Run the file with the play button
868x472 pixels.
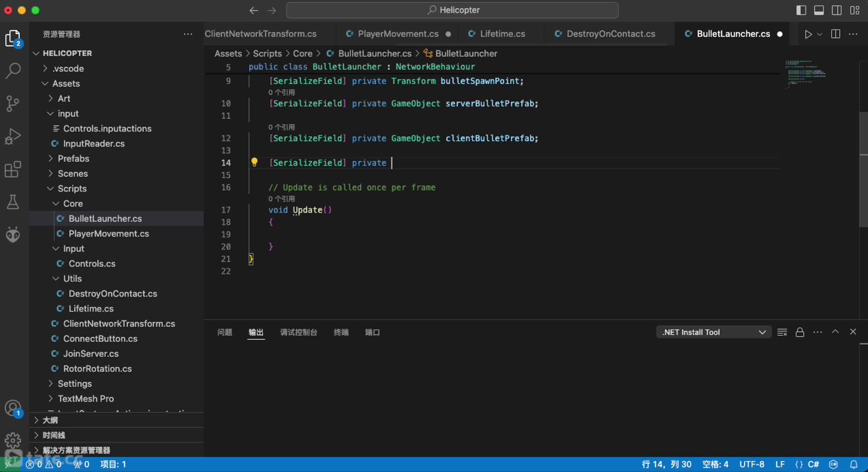[808, 34]
